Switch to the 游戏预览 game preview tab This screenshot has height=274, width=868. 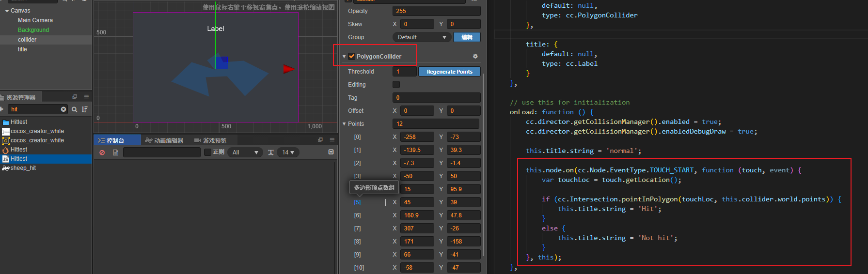coord(210,140)
